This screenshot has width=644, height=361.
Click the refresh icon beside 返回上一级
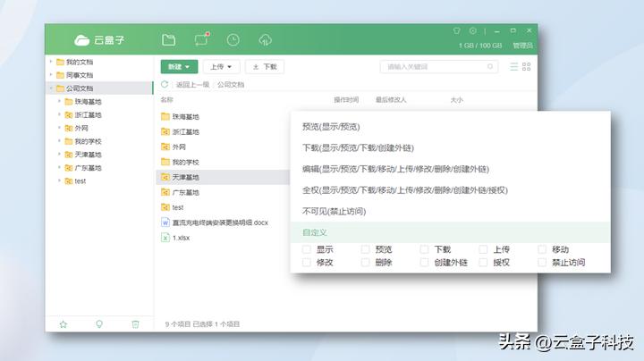165,84
